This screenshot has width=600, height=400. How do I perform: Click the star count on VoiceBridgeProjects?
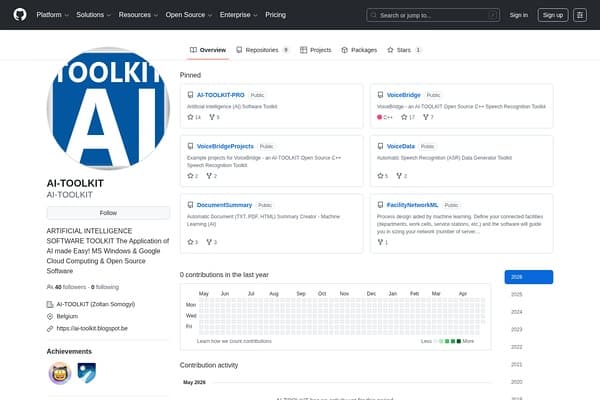click(192, 176)
